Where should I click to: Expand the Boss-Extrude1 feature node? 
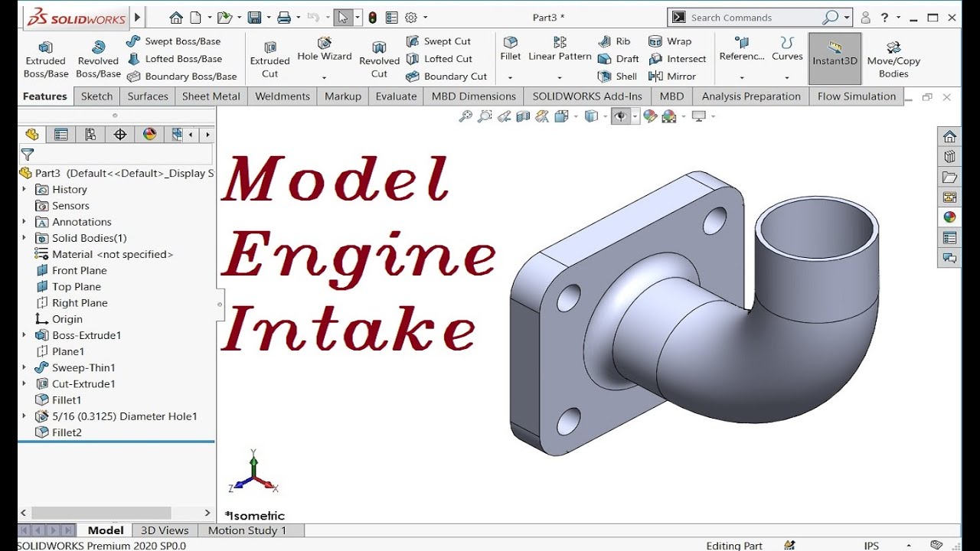(24, 335)
